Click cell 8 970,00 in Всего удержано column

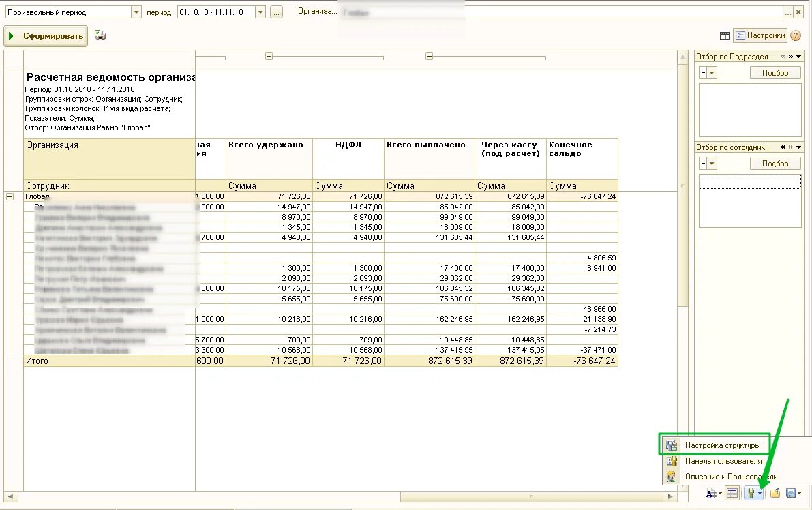269,217
